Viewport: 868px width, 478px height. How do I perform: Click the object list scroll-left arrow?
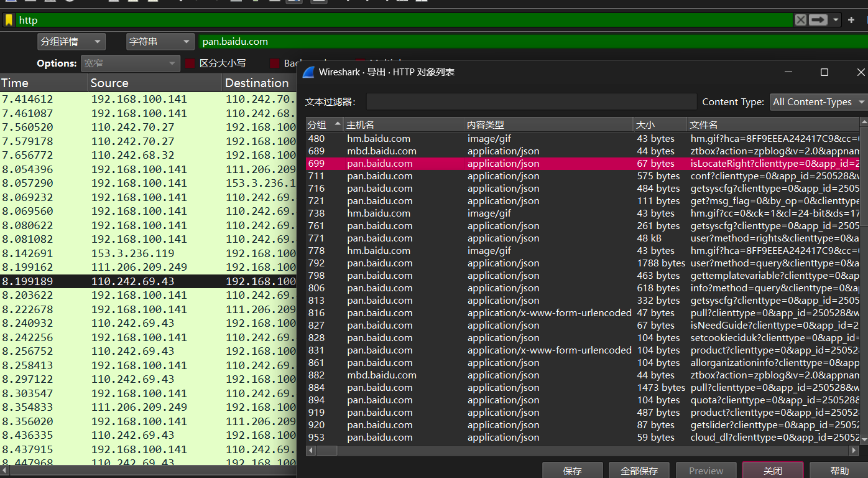[311, 450]
